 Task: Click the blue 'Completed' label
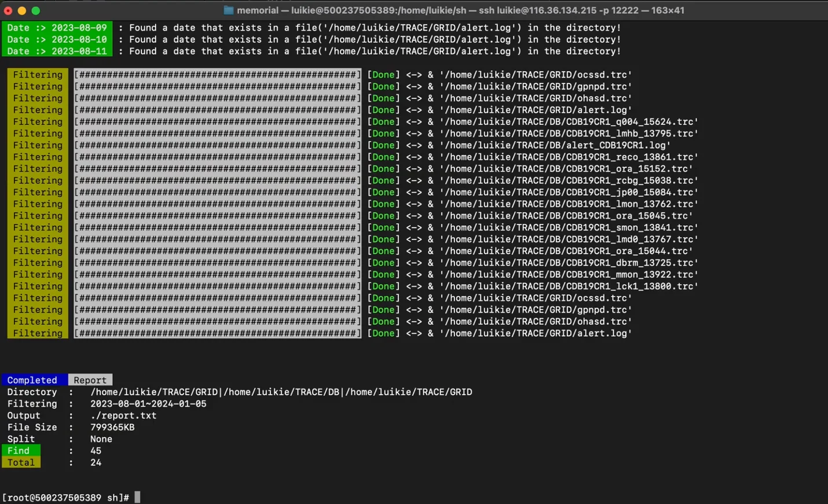(x=35, y=380)
